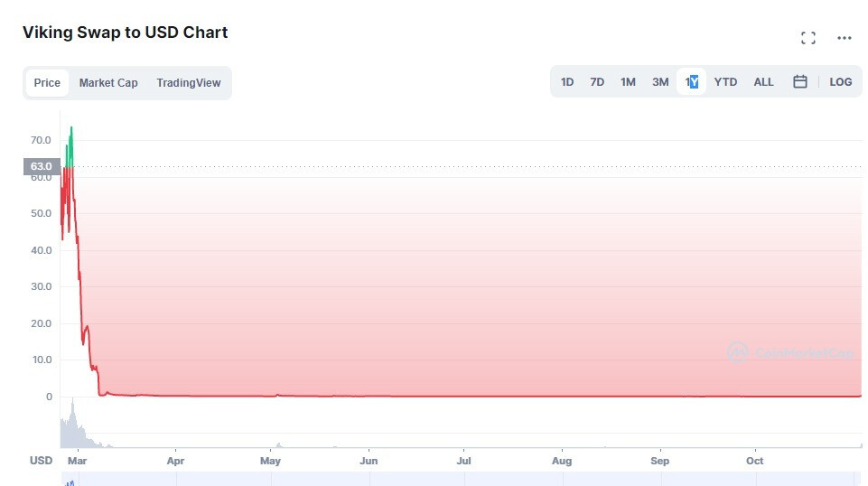
Task: Click the Jul marker on the time axis
Action: (x=463, y=461)
